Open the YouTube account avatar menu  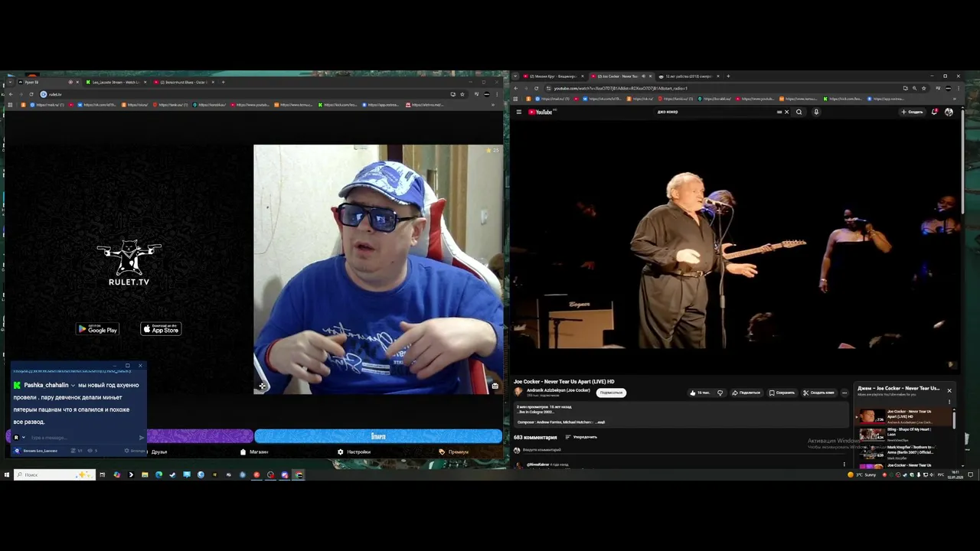pyautogui.click(x=949, y=112)
